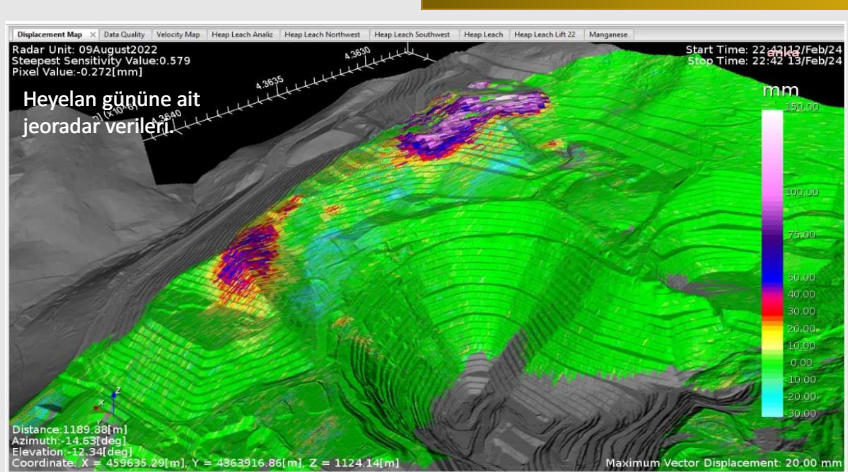
Task: Open the Velocity Map tab
Action: (178, 35)
